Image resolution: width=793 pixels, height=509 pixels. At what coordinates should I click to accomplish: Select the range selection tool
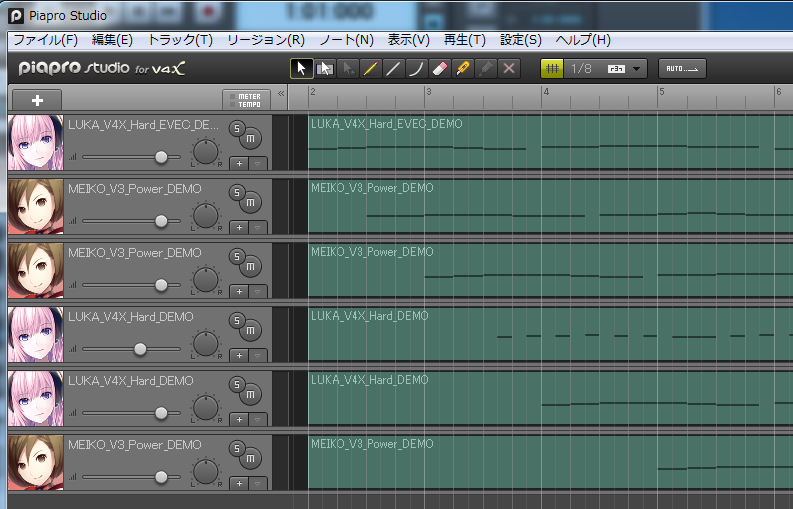pos(325,68)
